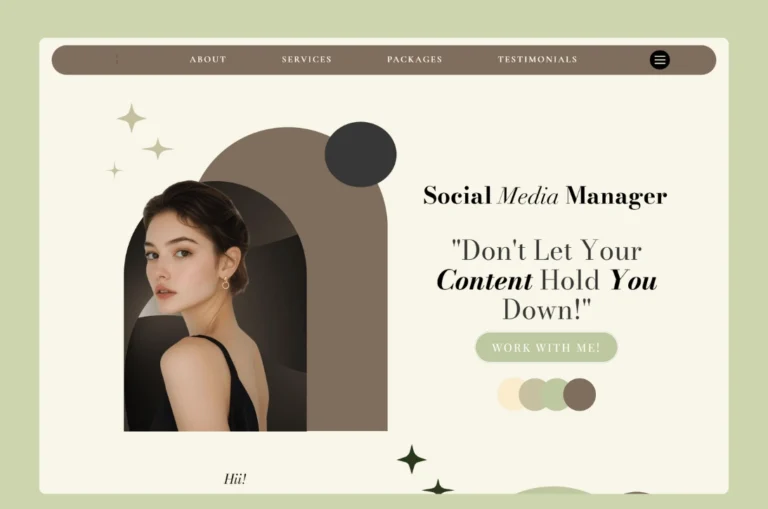Pick the cream color swatch

pyautogui.click(x=510, y=394)
